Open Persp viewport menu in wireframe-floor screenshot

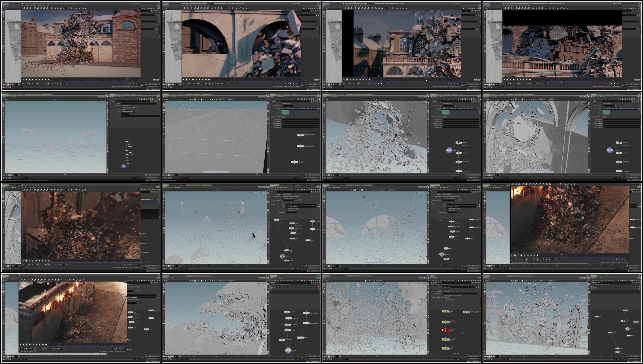coord(259,102)
